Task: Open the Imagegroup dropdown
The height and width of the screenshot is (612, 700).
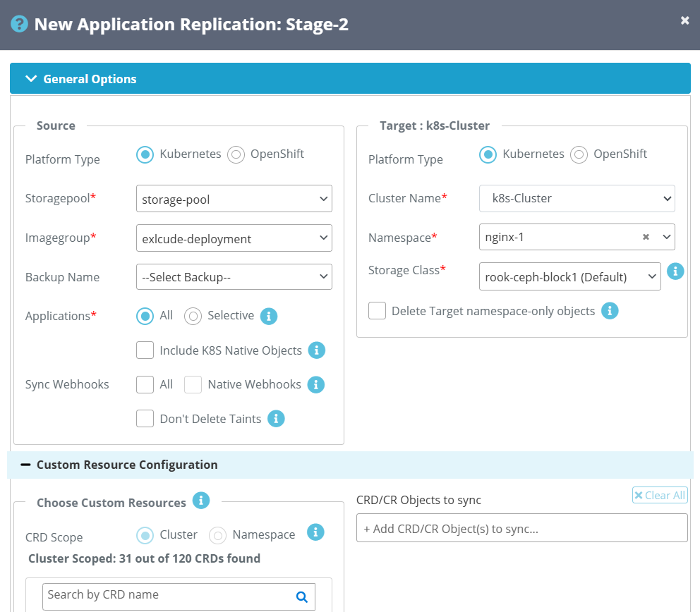Action: [x=234, y=238]
